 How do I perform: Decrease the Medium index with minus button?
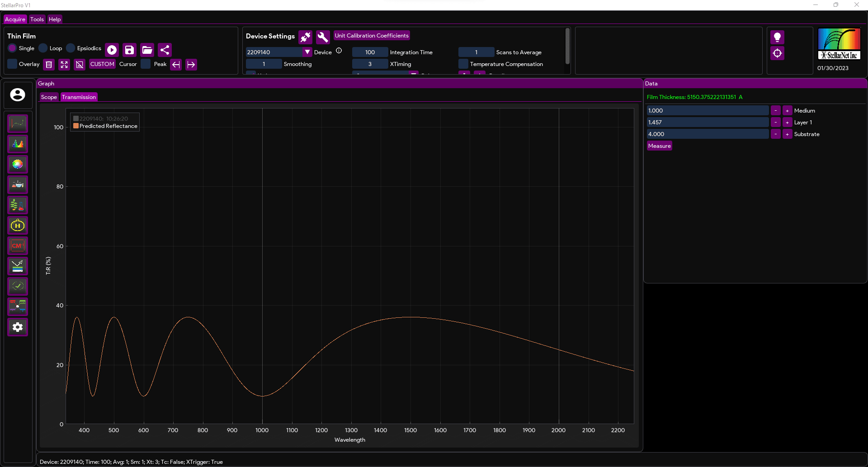(x=775, y=111)
